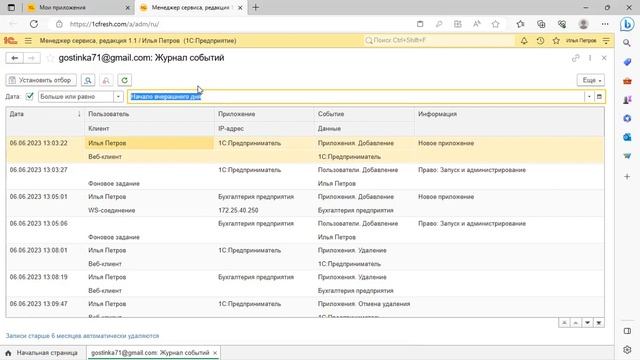Close the Журнал событий bottom tab
Screen dimensions: 640x360
click(x=215, y=353)
